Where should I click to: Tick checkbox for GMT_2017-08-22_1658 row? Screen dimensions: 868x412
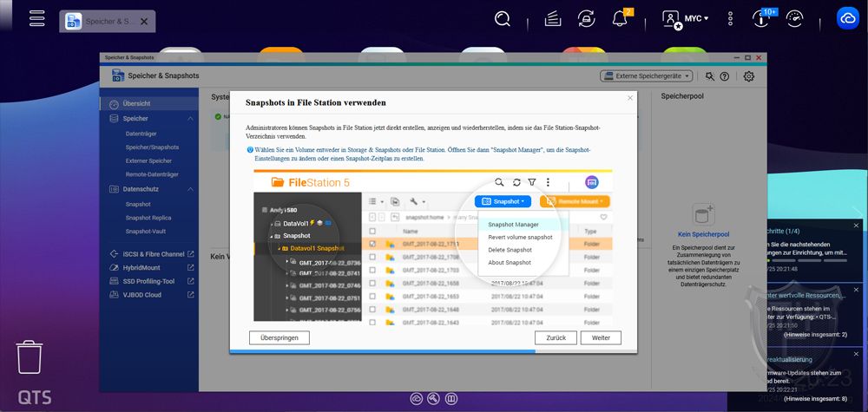pos(372,283)
